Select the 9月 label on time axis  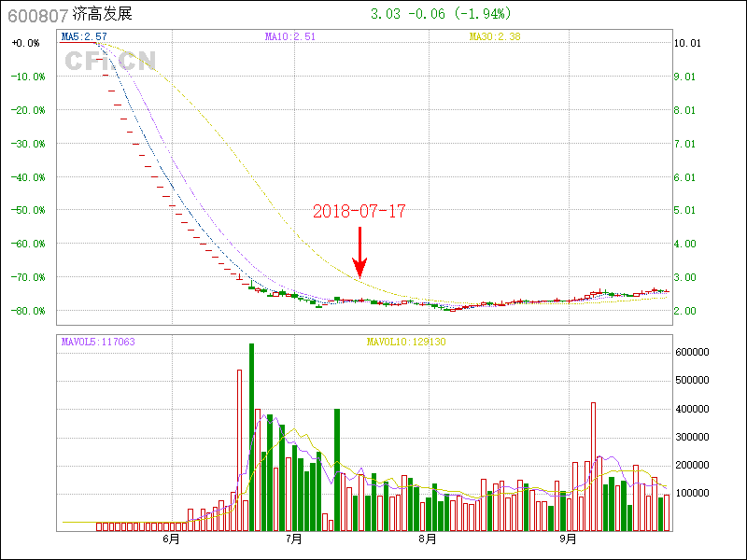(568, 539)
